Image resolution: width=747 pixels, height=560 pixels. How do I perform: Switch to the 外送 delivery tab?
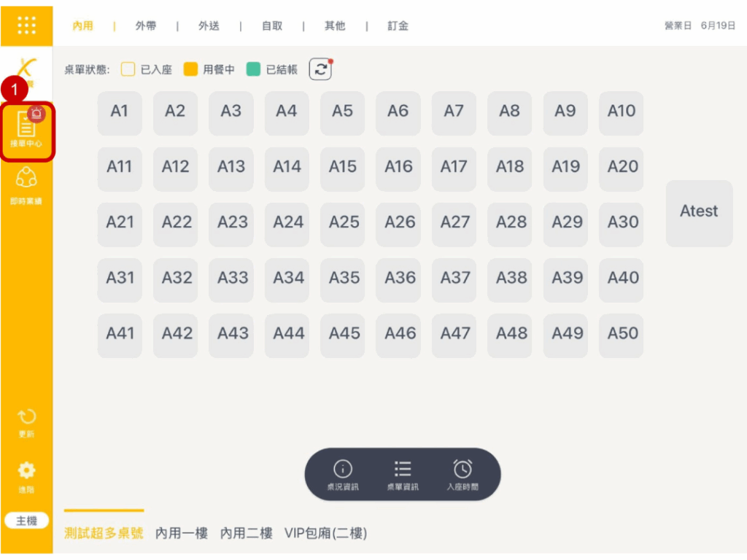click(209, 26)
